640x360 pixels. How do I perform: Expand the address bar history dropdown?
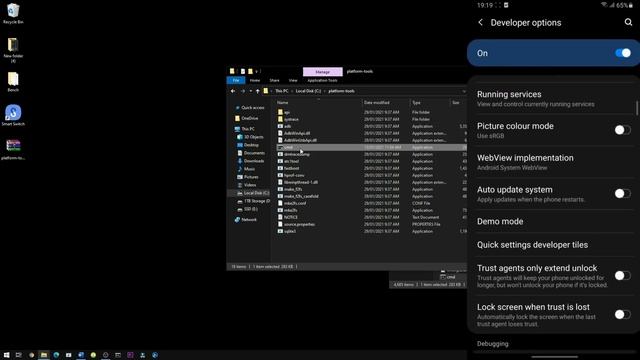point(464,91)
